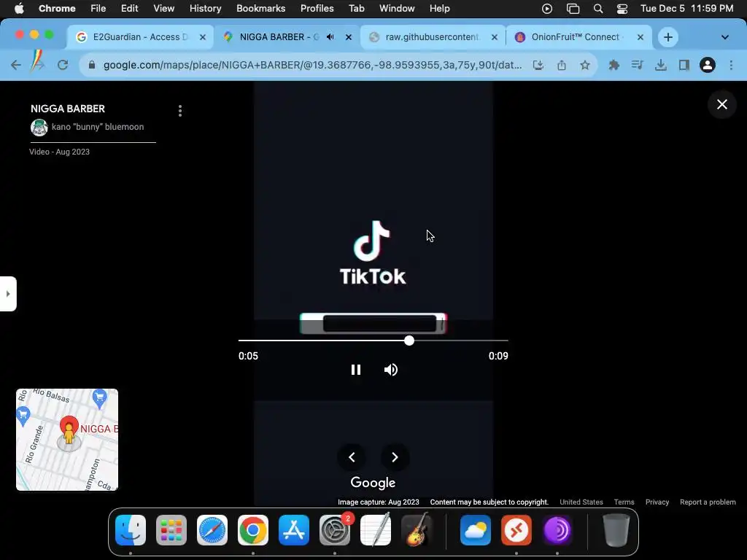Screen dimensions: 747x560
Task: Open Safari from the dock
Action: pyautogui.click(x=212, y=530)
